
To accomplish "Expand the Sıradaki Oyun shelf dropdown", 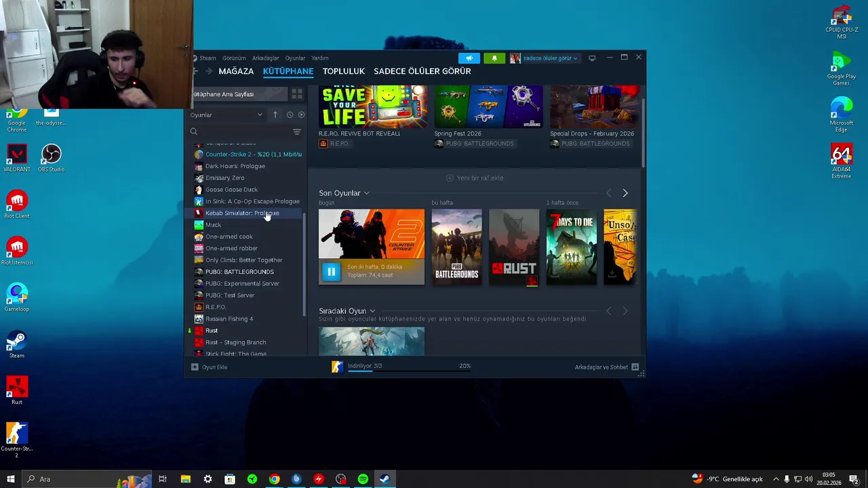I will click(x=372, y=311).
